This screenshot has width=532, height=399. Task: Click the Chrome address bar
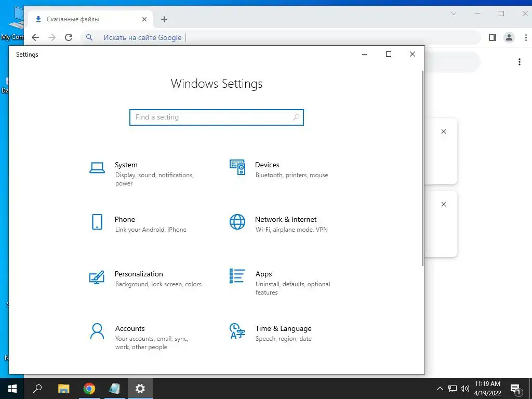[x=281, y=37]
